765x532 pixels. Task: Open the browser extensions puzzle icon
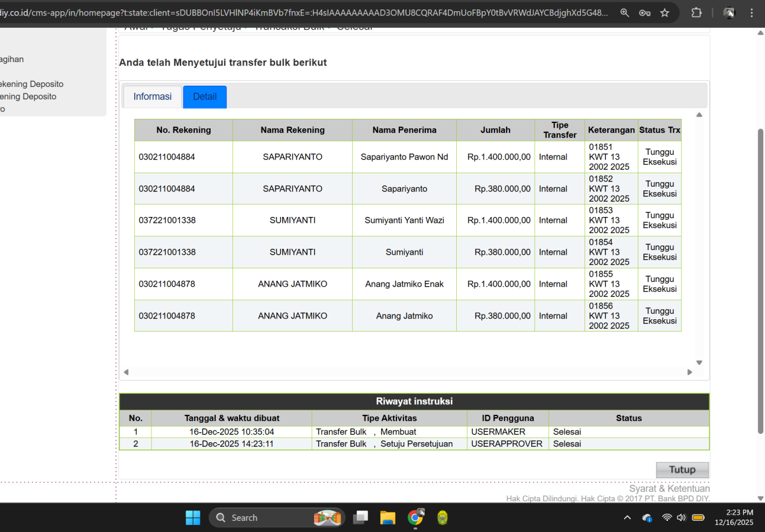696,13
